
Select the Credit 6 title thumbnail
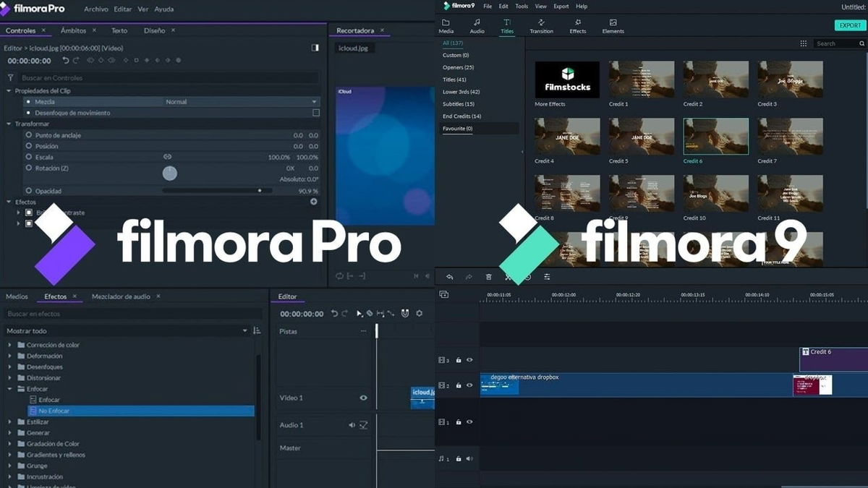tap(715, 136)
